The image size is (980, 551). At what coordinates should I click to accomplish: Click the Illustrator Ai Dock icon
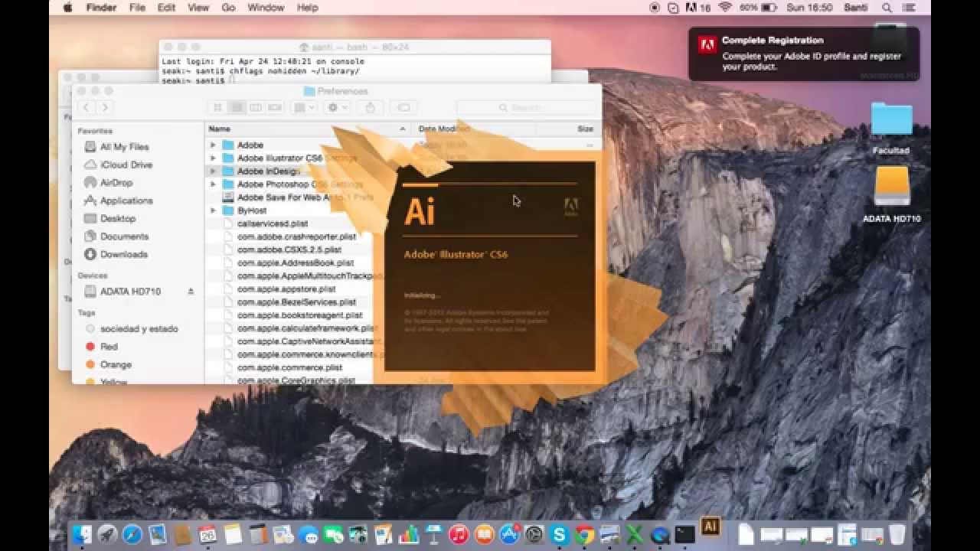pos(710,526)
